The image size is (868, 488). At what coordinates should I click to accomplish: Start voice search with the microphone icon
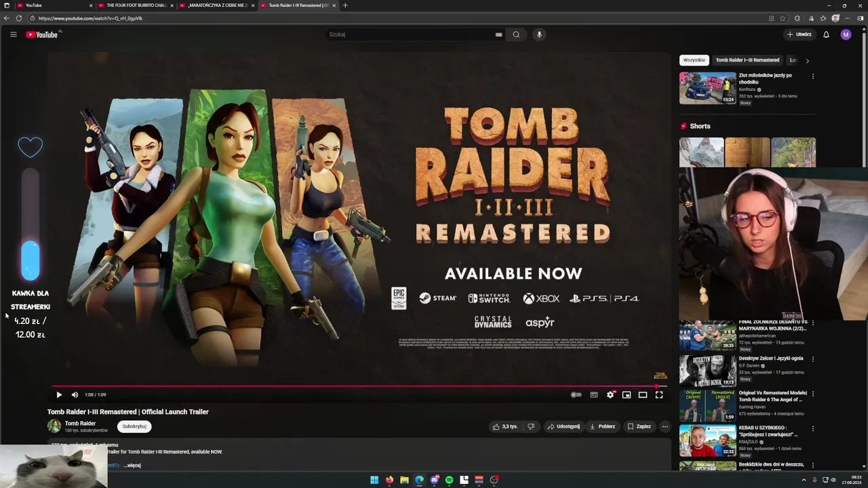(539, 35)
